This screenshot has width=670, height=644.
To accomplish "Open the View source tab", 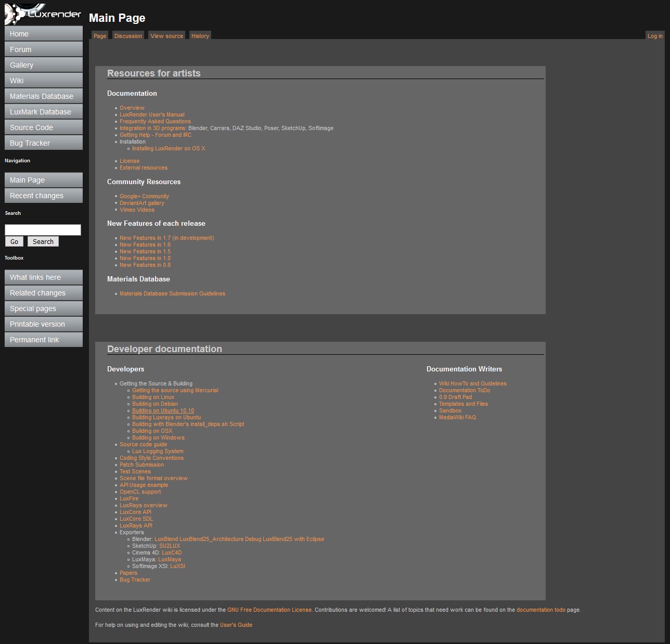I will point(166,36).
